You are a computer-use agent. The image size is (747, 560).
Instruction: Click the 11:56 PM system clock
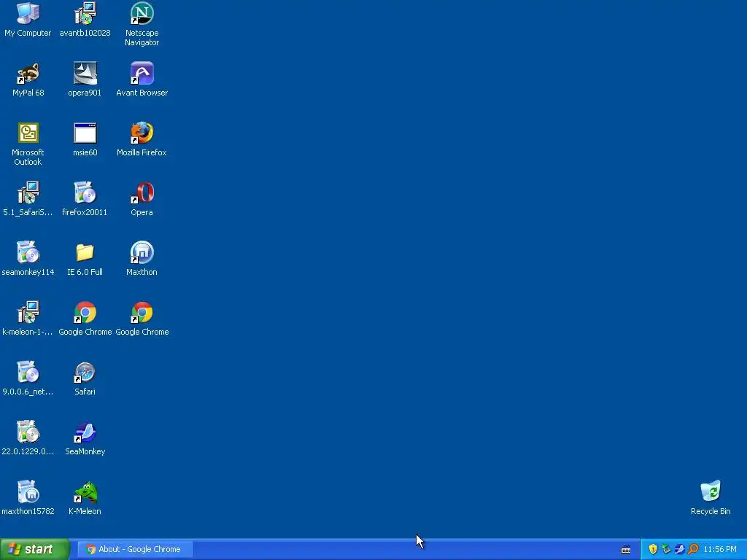tap(720, 549)
